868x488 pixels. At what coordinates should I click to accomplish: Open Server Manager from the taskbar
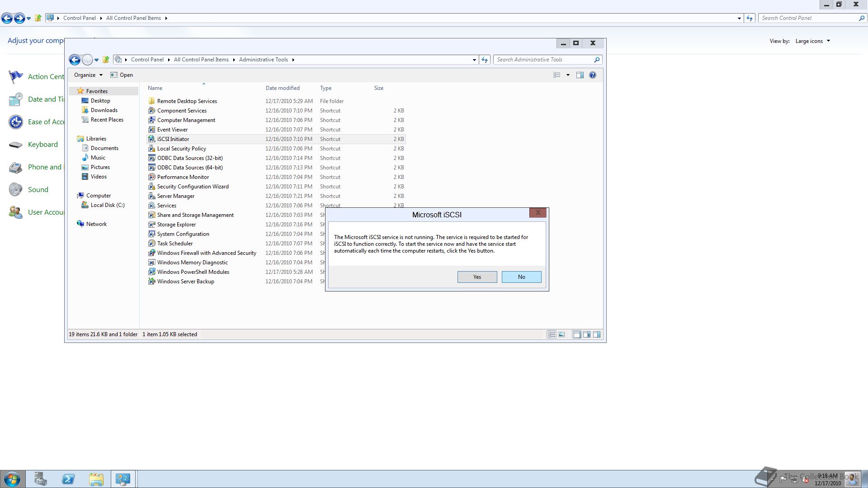click(x=40, y=479)
